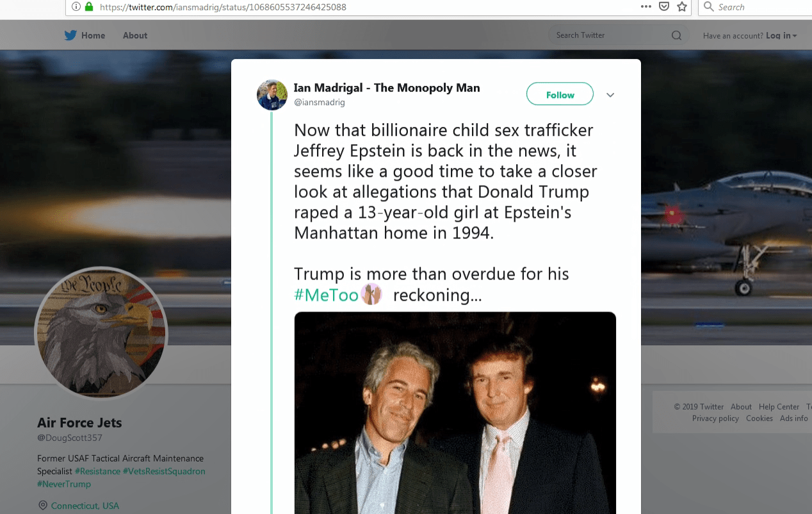812x514 pixels.
Task: Open the Help Center footer link
Action: click(x=779, y=407)
